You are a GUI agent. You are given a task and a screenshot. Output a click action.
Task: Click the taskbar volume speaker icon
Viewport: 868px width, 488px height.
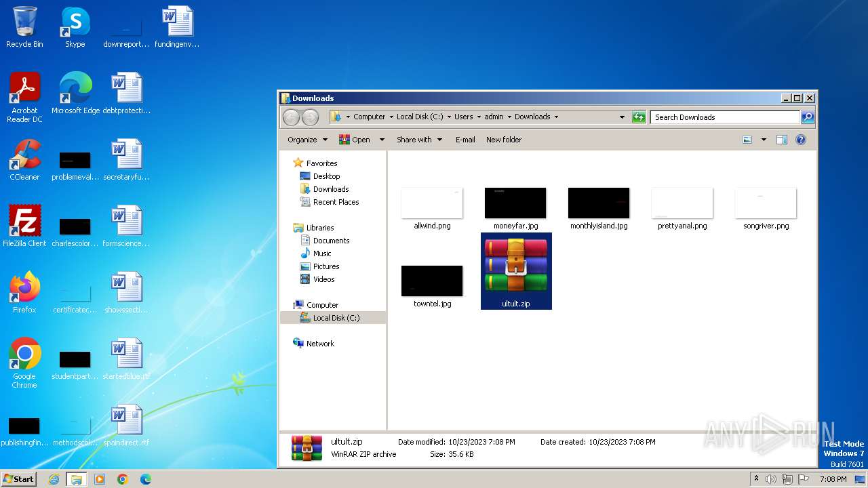[771, 479]
